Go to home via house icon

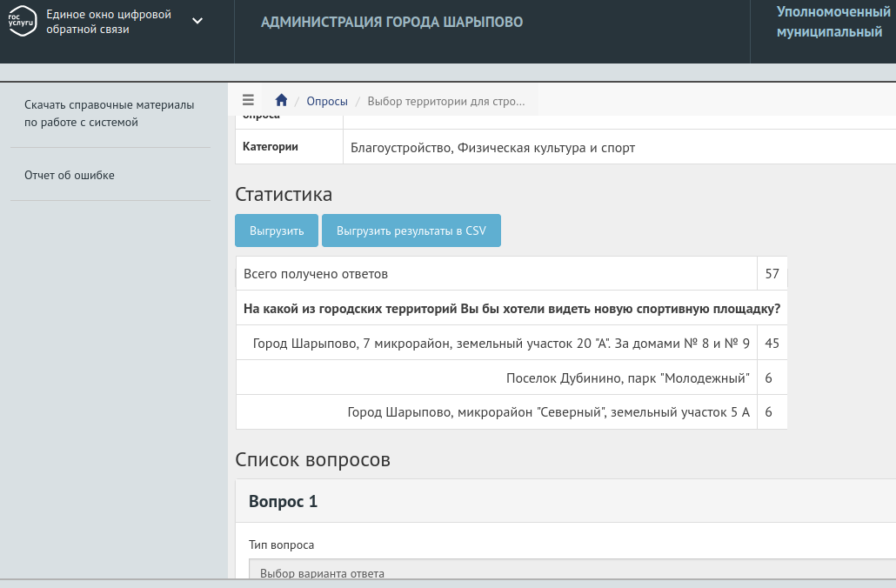click(281, 100)
